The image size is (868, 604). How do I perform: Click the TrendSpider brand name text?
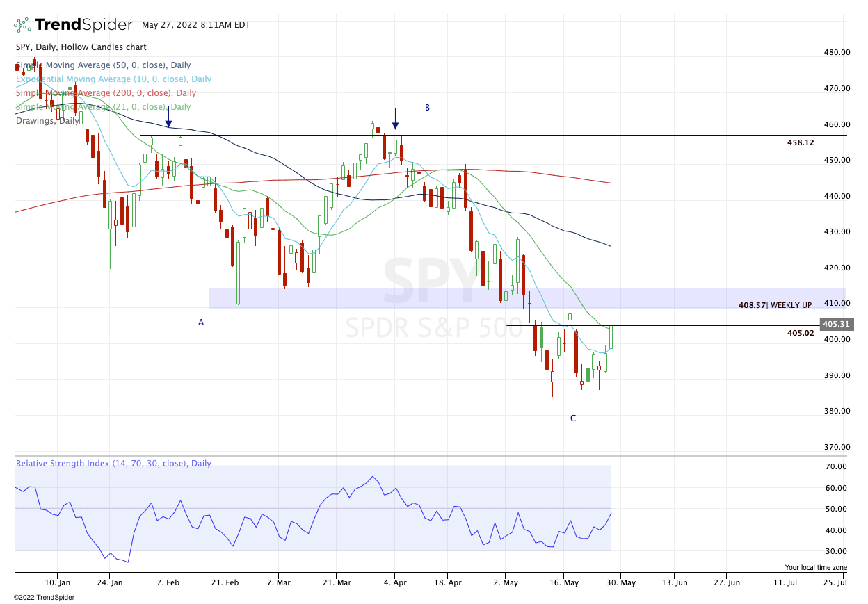[x=83, y=25]
